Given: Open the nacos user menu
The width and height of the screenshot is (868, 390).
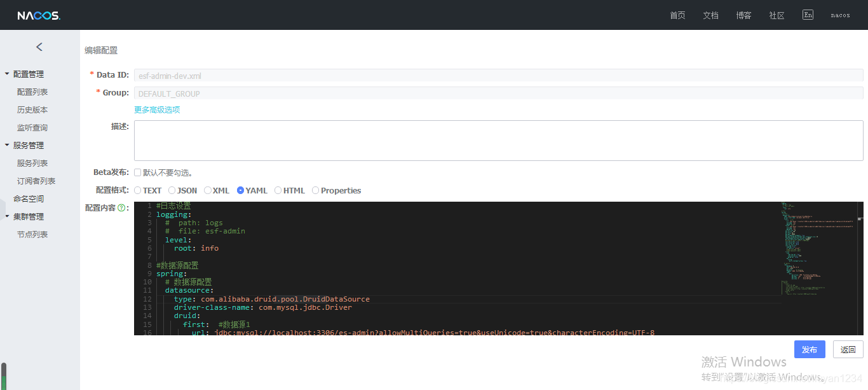Looking at the screenshot, I should click(840, 15).
